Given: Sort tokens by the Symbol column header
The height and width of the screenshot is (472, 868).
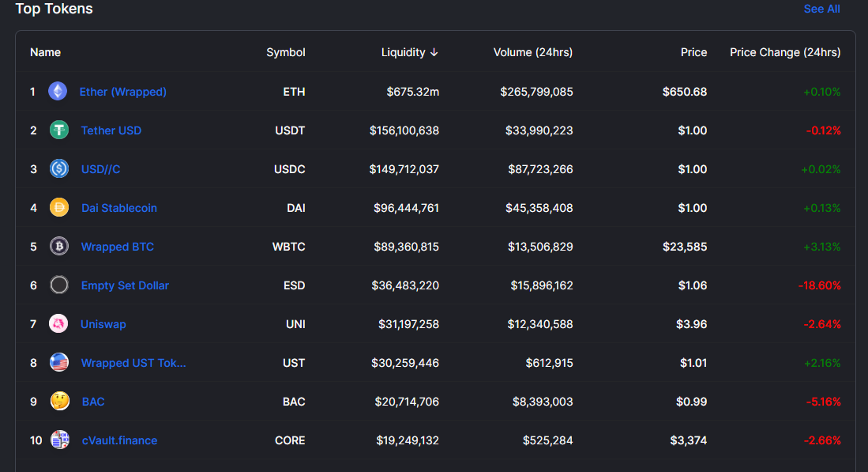Looking at the screenshot, I should [x=286, y=52].
